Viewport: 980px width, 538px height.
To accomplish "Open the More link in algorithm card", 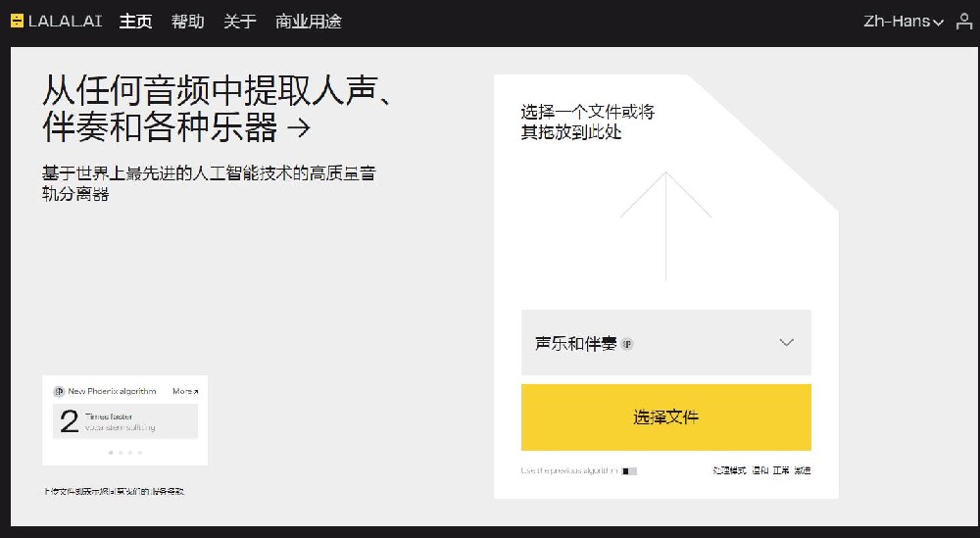I will tap(185, 391).
